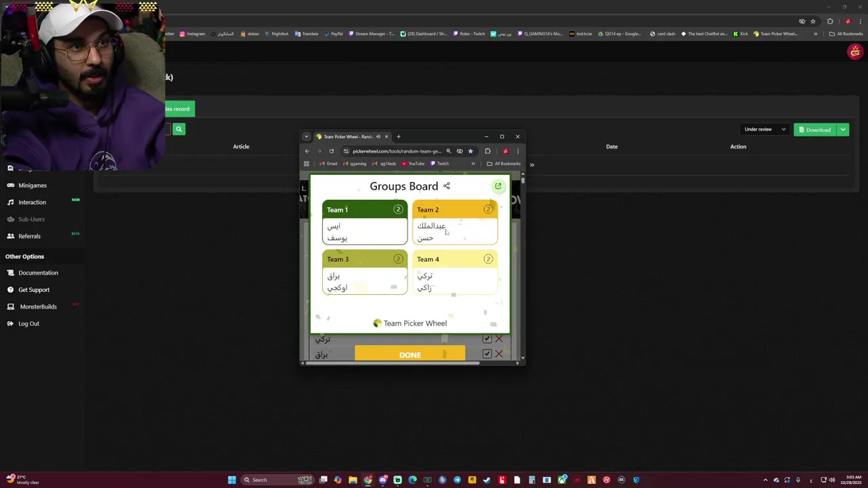This screenshot has width=868, height=488.
Task: Click the green export icon on Groups Board
Action: (498, 186)
